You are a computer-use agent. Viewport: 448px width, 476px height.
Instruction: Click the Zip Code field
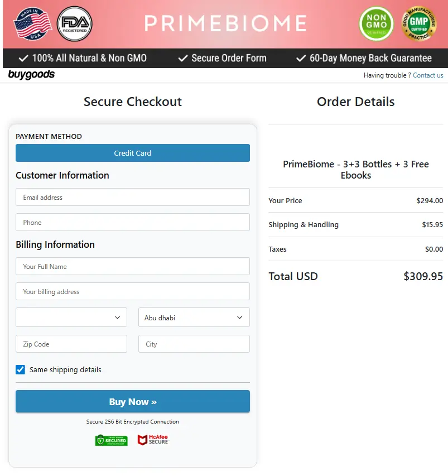[x=71, y=344]
